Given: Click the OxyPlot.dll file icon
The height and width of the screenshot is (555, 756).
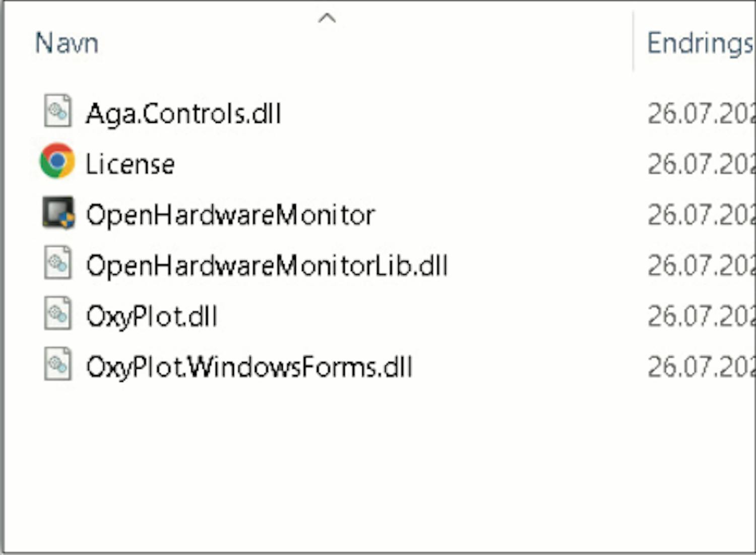Looking at the screenshot, I should coord(57,313).
